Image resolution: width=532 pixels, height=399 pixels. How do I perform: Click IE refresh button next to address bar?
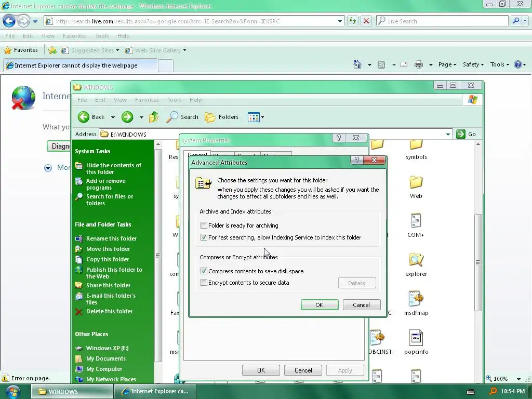click(353, 21)
